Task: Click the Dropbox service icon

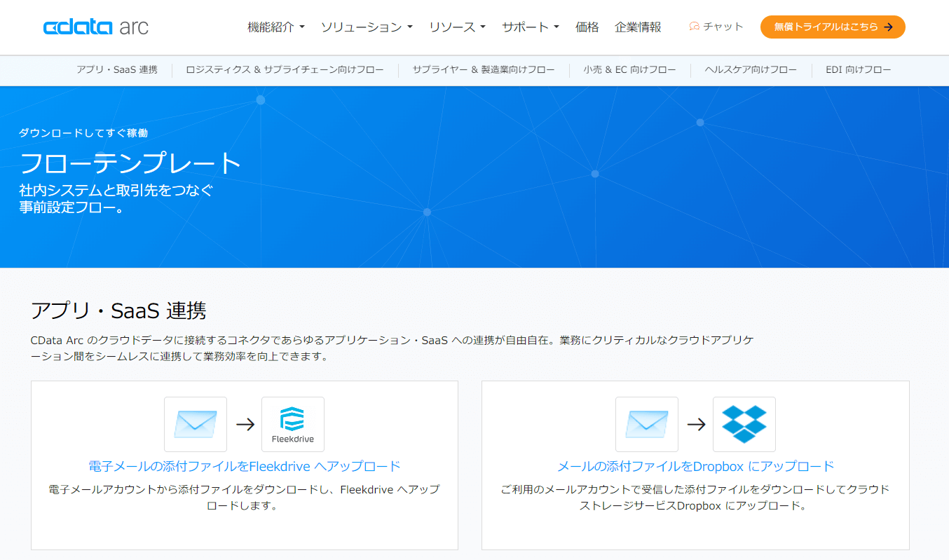Action: pyautogui.click(x=744, y=424)
